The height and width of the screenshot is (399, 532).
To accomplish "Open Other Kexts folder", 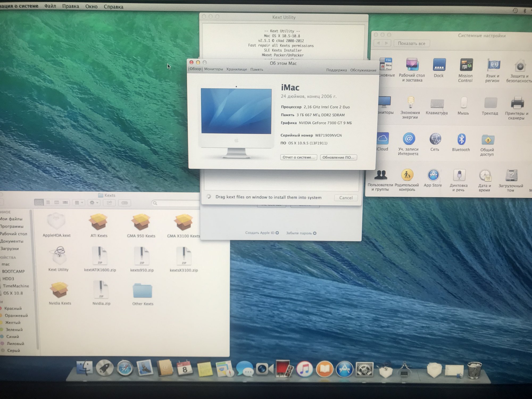I will 143,294.
